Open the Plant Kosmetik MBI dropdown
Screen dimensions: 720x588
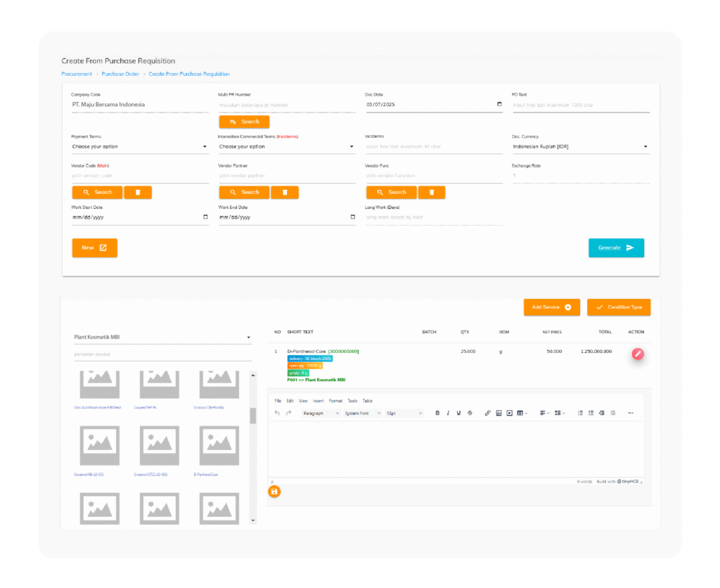[162, 338]
